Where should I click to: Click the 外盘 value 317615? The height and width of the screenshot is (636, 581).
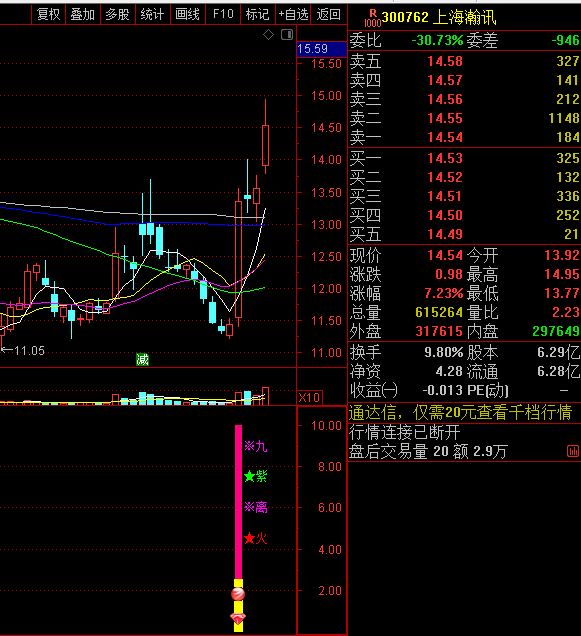439,331
